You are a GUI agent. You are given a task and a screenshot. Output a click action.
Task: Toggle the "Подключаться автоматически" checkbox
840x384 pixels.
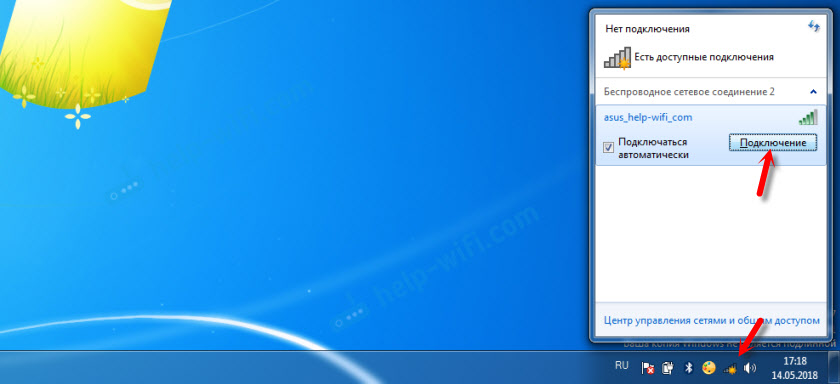609,147
